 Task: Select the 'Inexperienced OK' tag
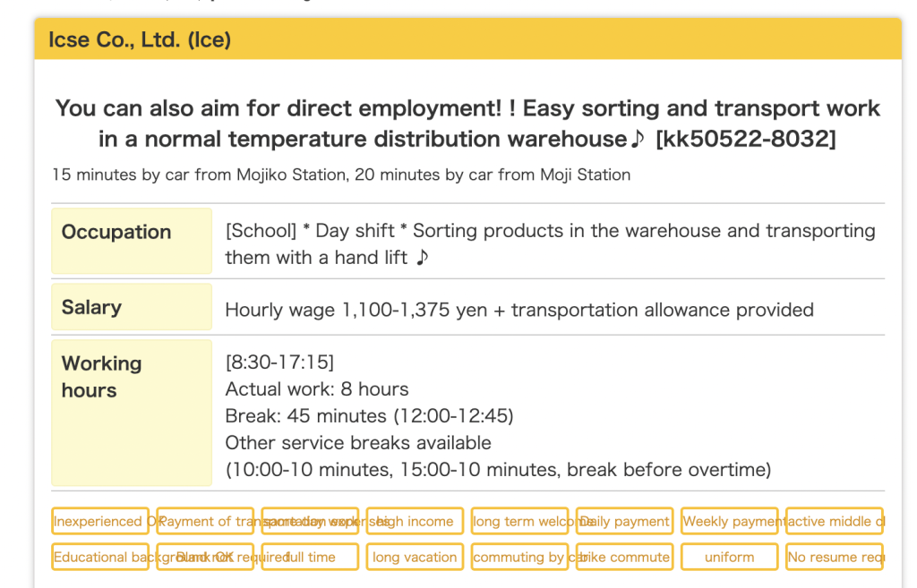100,521
